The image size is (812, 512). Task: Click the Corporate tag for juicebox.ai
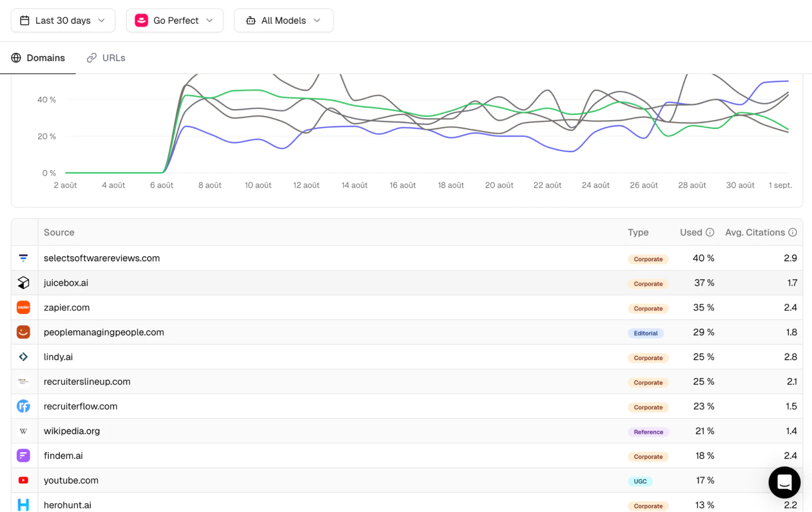tap(648, 284)
